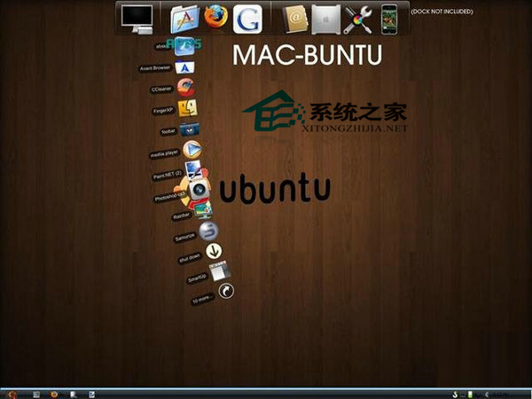Click the shut down stack item
The width and height of the screenshot is (532, 399).
click(x=214, y=251)
